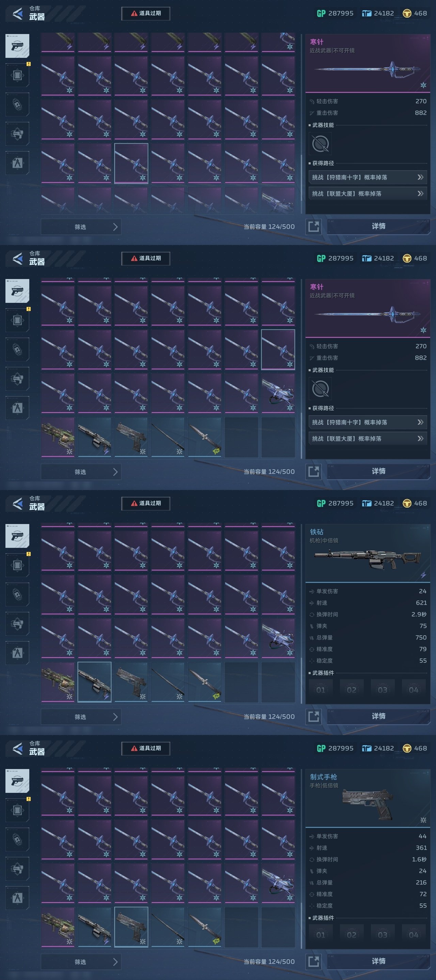Open plugin slot 03 under 制式手枪 武器插件
Screen dimensions: 436x980
pyautogui.click(x=382, y=934)
